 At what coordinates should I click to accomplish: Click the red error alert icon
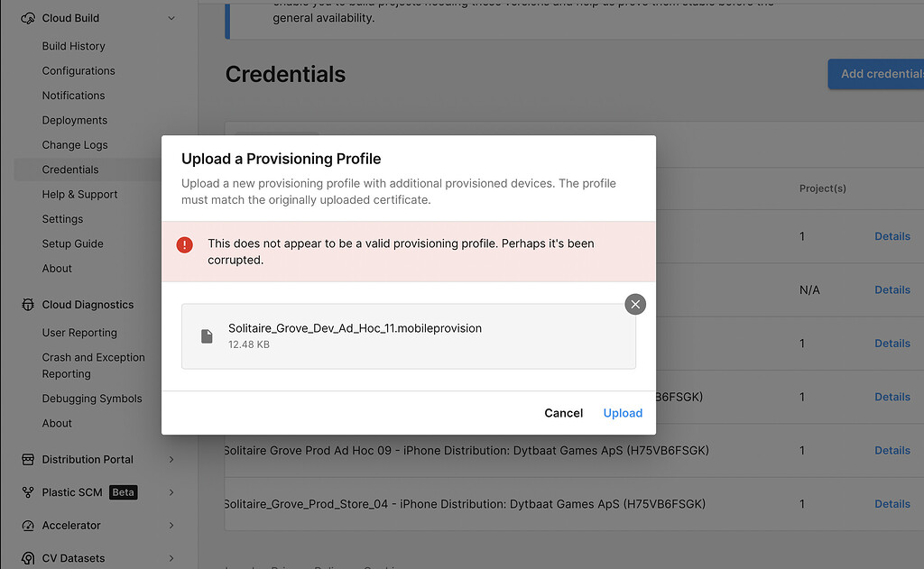[x=184, y=244]
